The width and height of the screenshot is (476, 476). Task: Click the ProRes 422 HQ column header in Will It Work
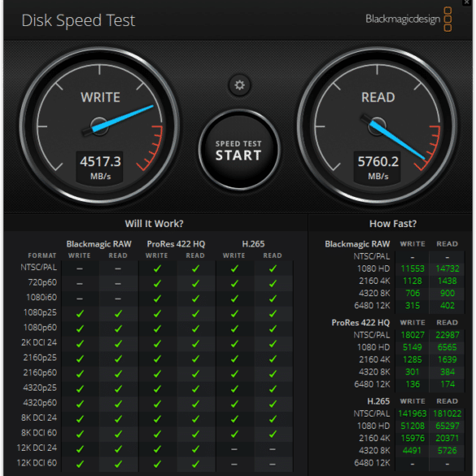(x=176, y=244)
